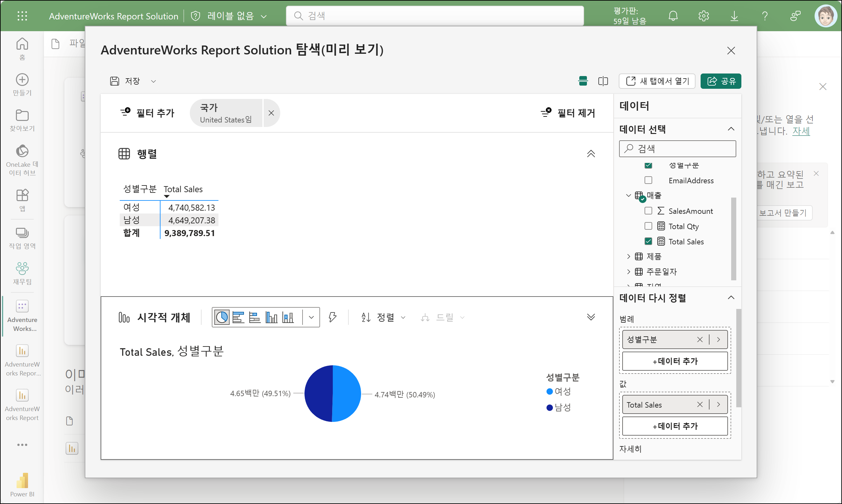Select the clustered bar chart icon
Image resolution: width=842 pixels, height=504 pixels.
(x=238, y=318)
